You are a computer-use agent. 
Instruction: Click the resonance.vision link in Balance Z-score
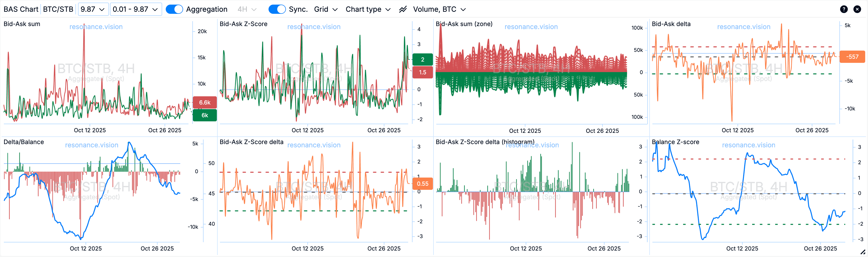click(748, 145)
